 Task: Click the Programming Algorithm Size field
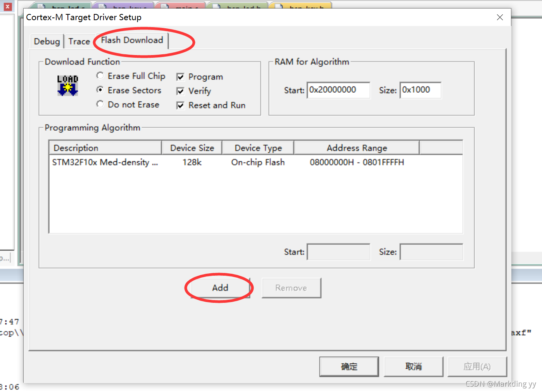click(432, 252)
